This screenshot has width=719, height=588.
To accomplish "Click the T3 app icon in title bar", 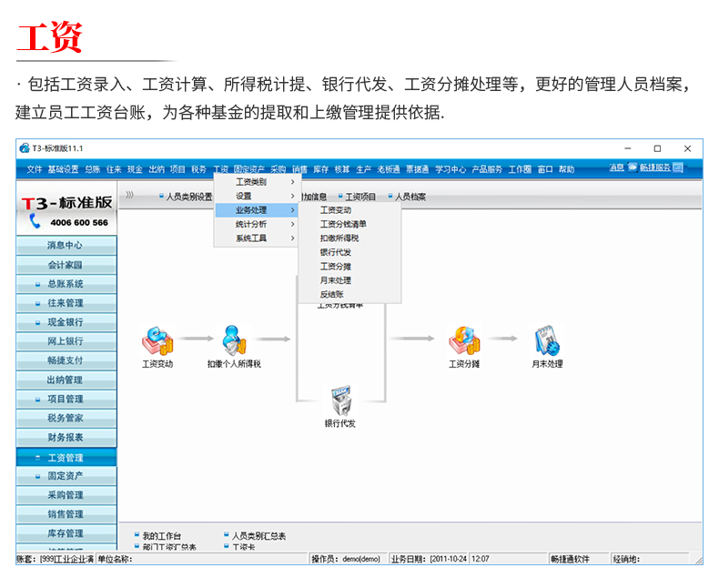I will click(24, 147).
